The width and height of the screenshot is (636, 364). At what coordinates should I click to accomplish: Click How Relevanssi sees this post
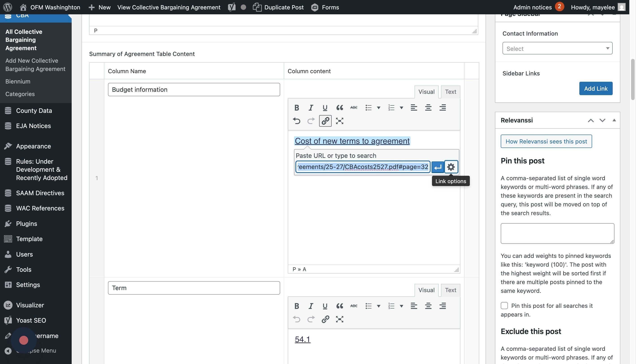click(546, 141)
